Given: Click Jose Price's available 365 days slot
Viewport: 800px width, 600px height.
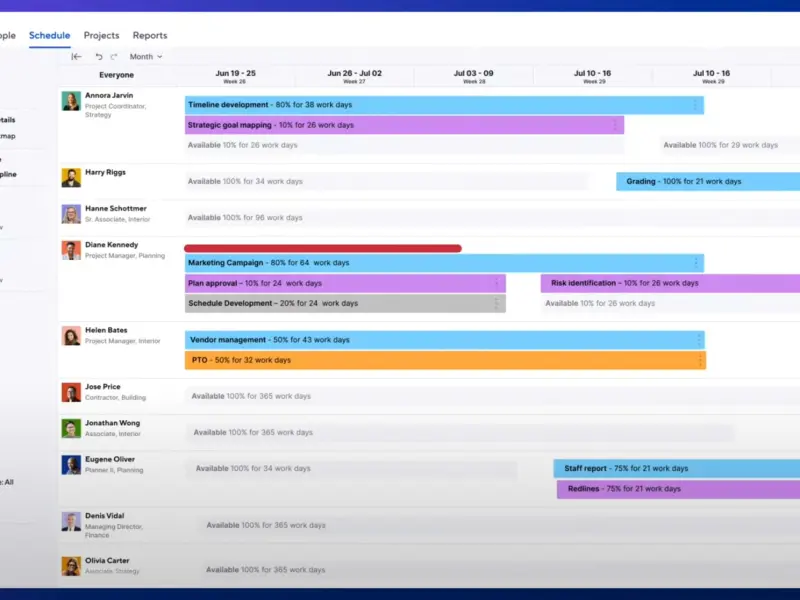Looking at the screenshot, I should (x=400, y=397).
